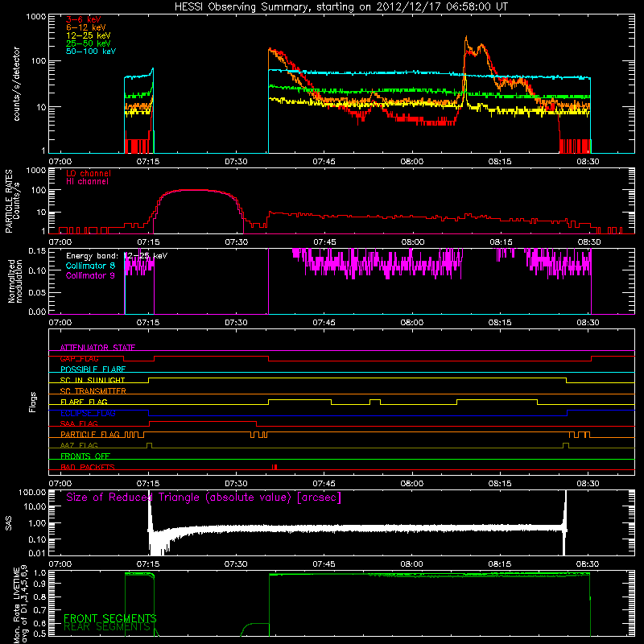Click the 1000 tick on the counts axis

pos(36,17)
